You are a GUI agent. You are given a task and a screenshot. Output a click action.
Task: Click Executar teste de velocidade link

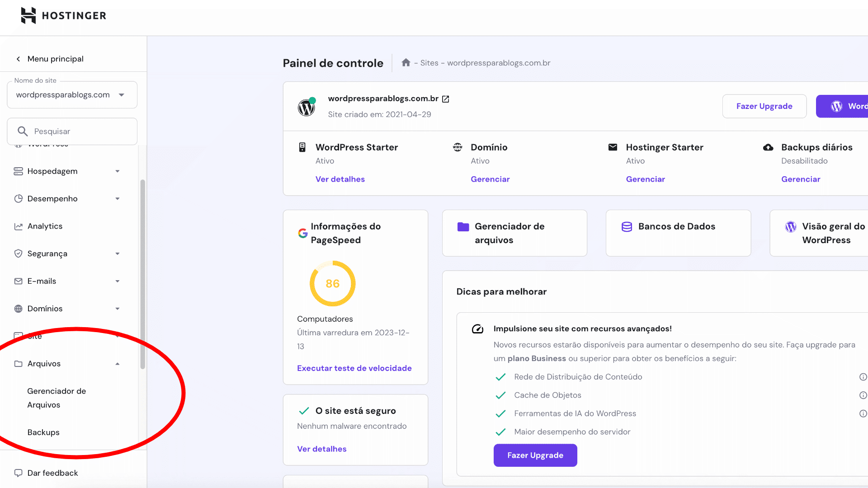354,368
